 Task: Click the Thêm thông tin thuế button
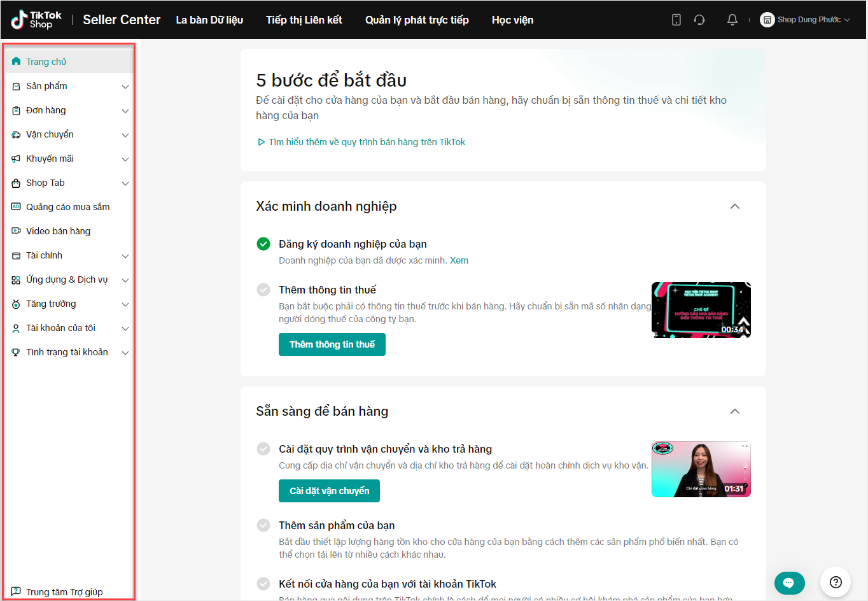click(x=332, y=344)
